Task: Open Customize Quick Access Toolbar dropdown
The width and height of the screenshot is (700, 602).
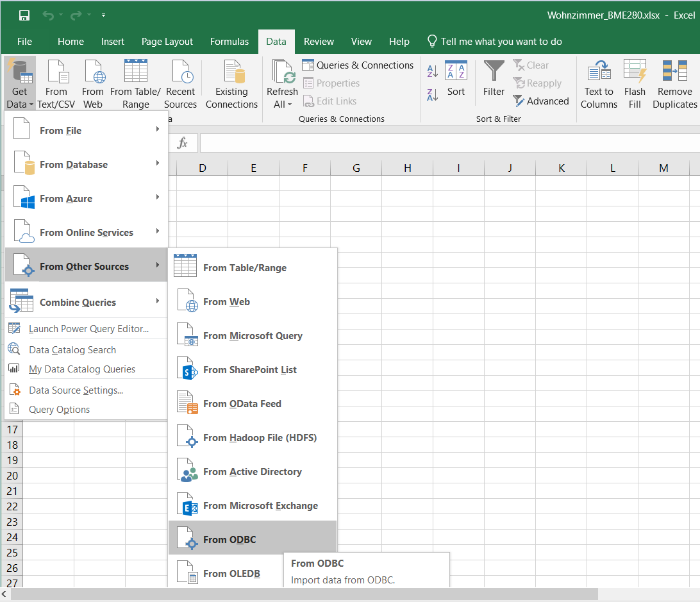Action: (103, 15)
